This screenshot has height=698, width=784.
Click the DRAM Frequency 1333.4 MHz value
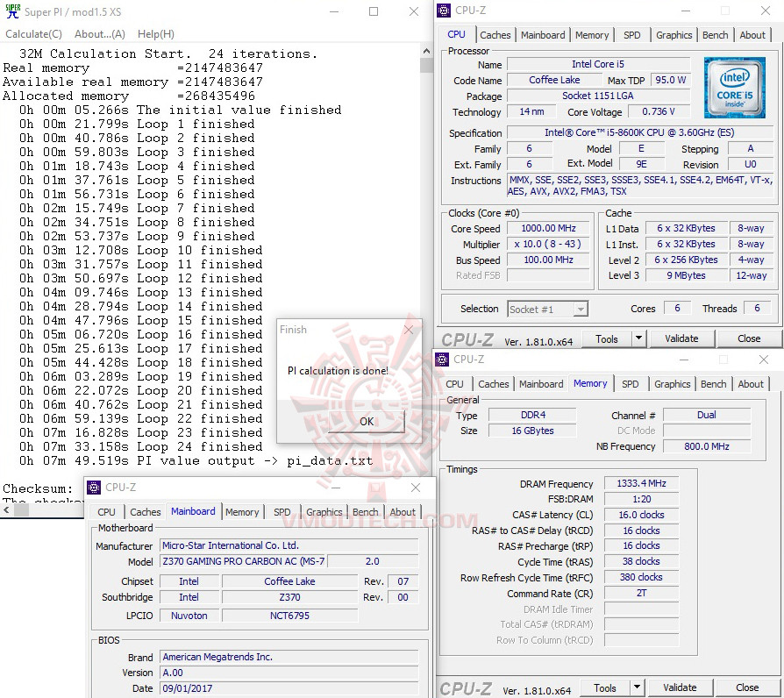641,483
